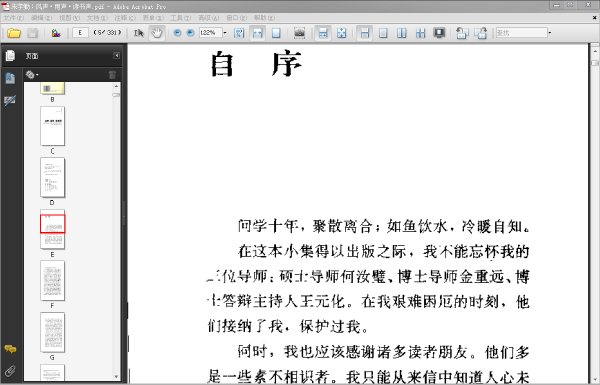Screen dimensions: 600x385
Task: Open the 文件 (File) menu
Action: pos(13,18)
